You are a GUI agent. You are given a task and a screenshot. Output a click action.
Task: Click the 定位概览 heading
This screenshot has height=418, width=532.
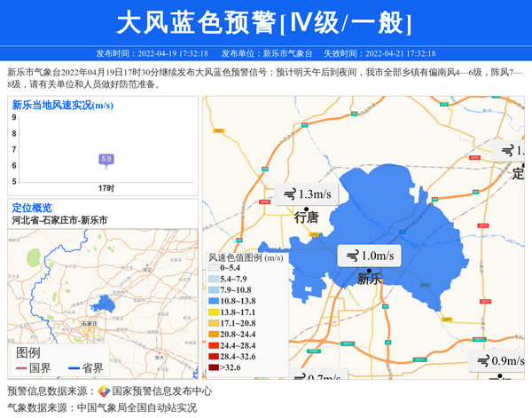(x=32, y=208)
